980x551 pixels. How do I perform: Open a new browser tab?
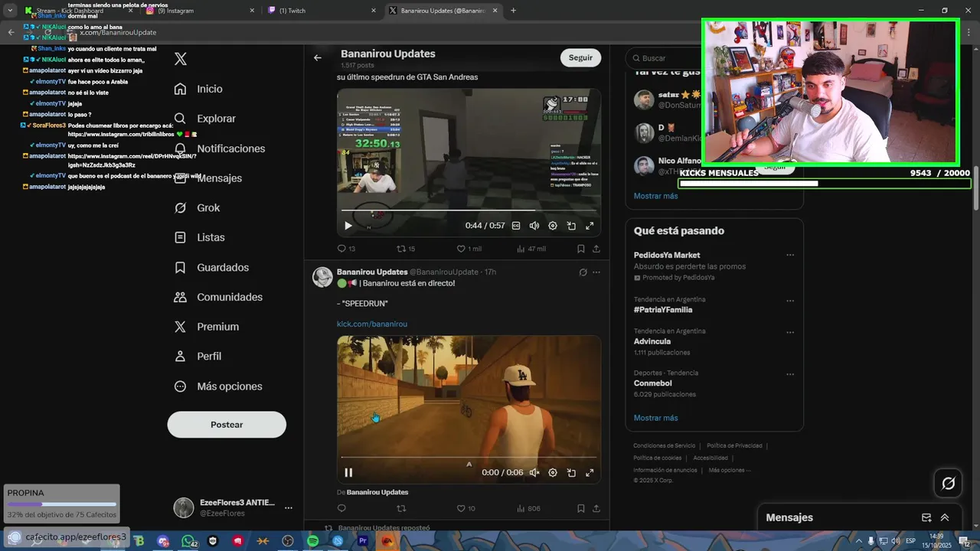pos(513,11)
